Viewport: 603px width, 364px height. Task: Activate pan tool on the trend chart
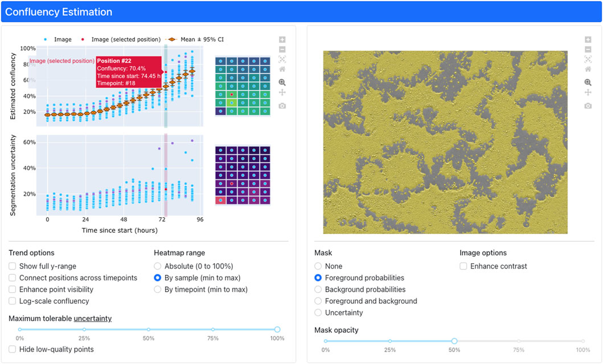pyautogui.click(x=282, y=93)
